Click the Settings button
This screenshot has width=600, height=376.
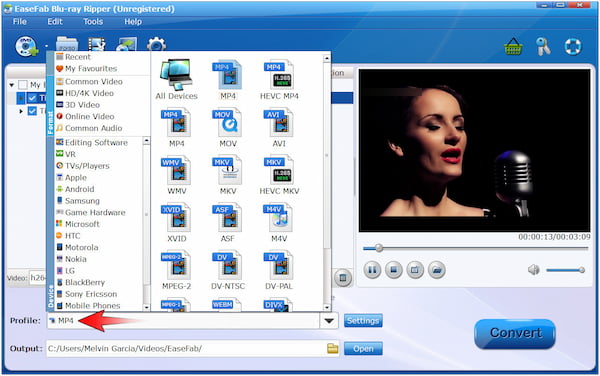point(363,321)
